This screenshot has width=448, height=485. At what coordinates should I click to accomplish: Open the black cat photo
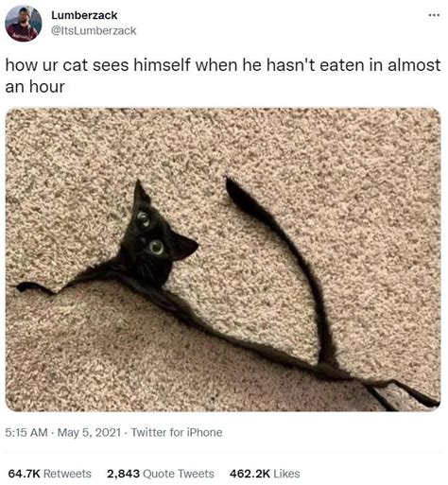pos(223,260)
